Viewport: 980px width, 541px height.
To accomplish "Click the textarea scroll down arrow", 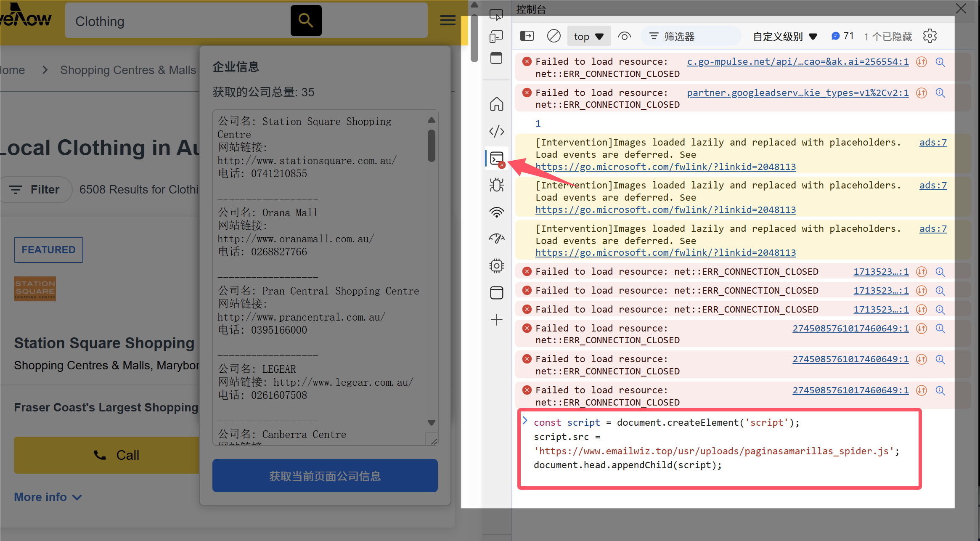I will [431, 422].
